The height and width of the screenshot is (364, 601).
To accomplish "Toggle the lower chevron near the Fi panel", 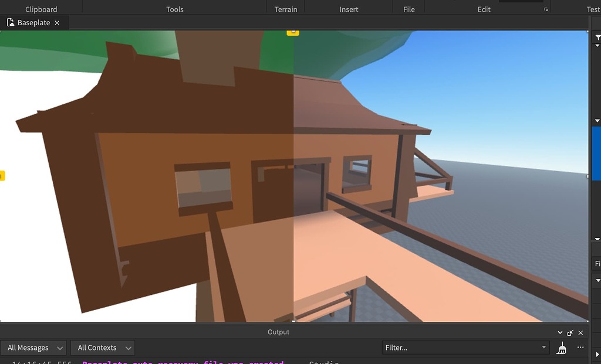I will pos(597,280).
